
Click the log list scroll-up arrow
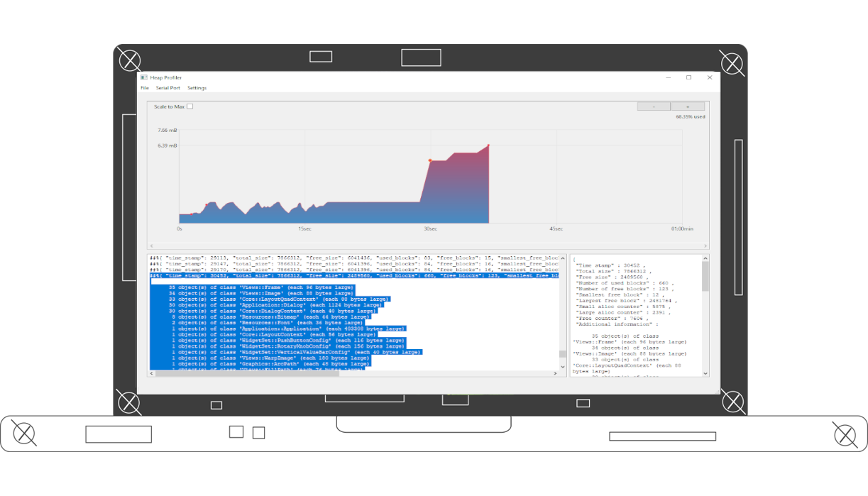(563, 259)
